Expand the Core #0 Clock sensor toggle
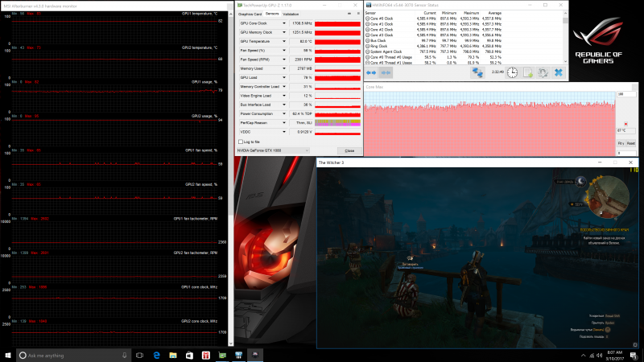The image size is (644, 362). coord(368,19)
